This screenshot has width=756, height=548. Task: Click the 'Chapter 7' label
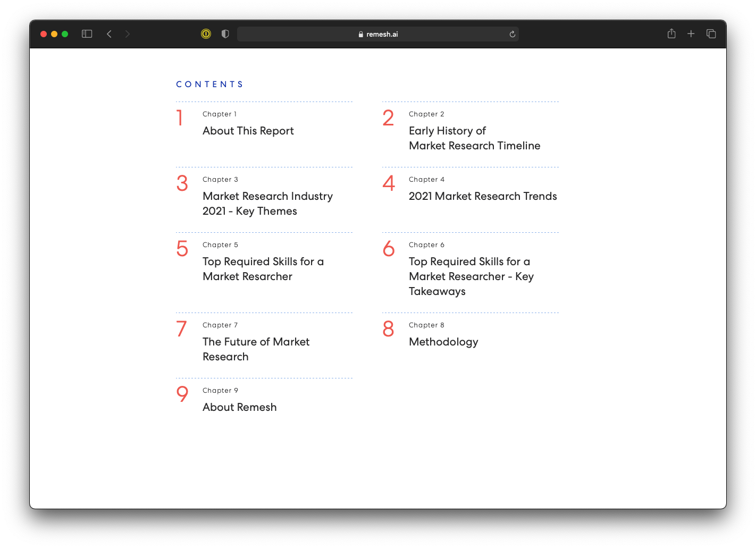(x=220, y=325)
